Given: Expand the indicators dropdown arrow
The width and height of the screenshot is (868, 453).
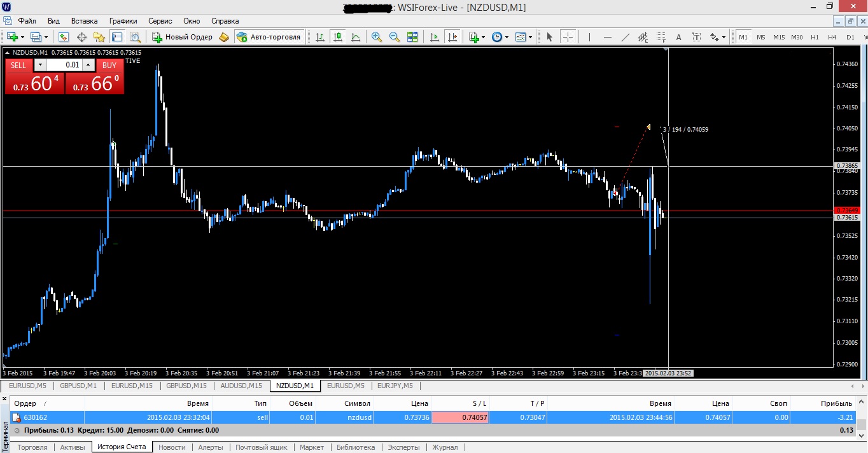Looking at the screenshot, I should coord(483,37).
